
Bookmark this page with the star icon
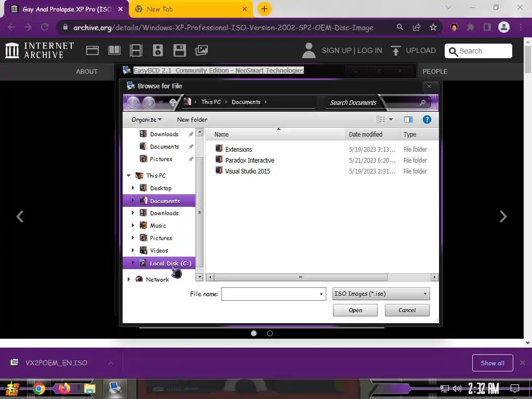coord(433,27)
